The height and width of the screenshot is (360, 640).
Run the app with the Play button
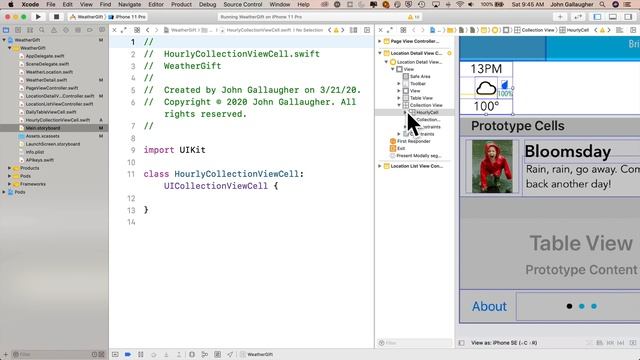38,17
